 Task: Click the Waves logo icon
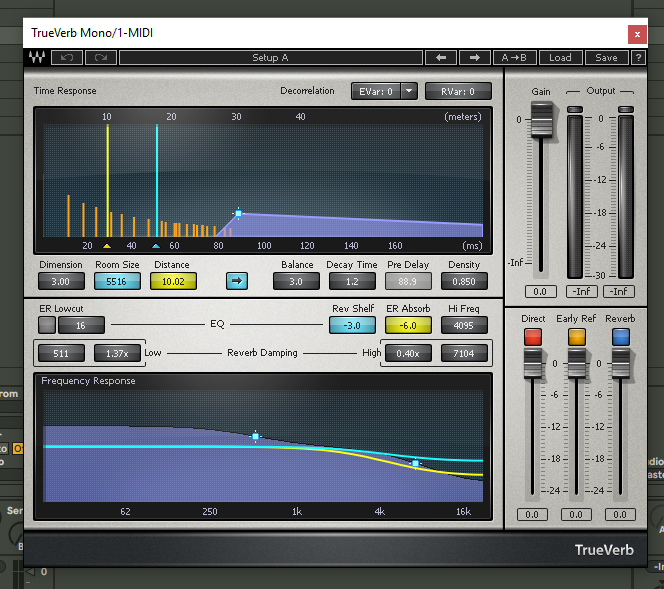pyautogui.click(x=37, y=57)
